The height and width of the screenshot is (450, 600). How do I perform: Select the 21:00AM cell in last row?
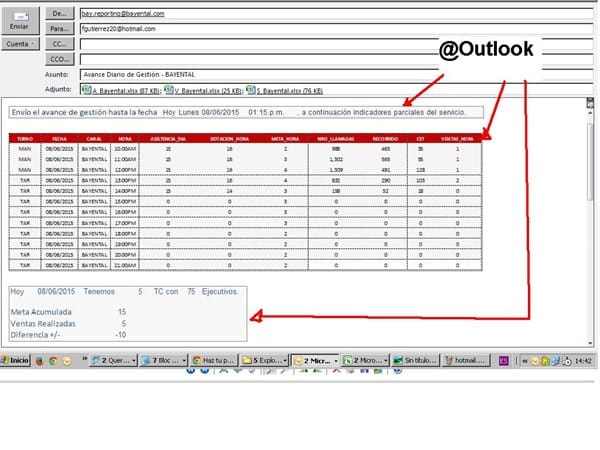click(x=125, y=265)
